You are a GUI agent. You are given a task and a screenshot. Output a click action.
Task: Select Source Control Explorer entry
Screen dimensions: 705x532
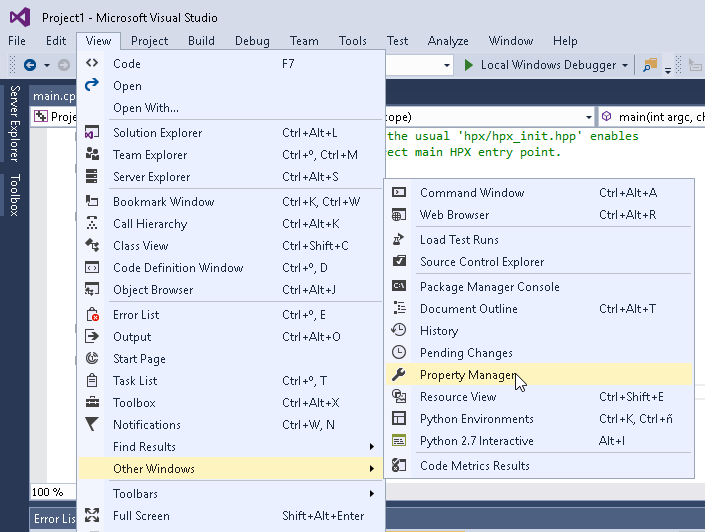(x=539, y=262)
